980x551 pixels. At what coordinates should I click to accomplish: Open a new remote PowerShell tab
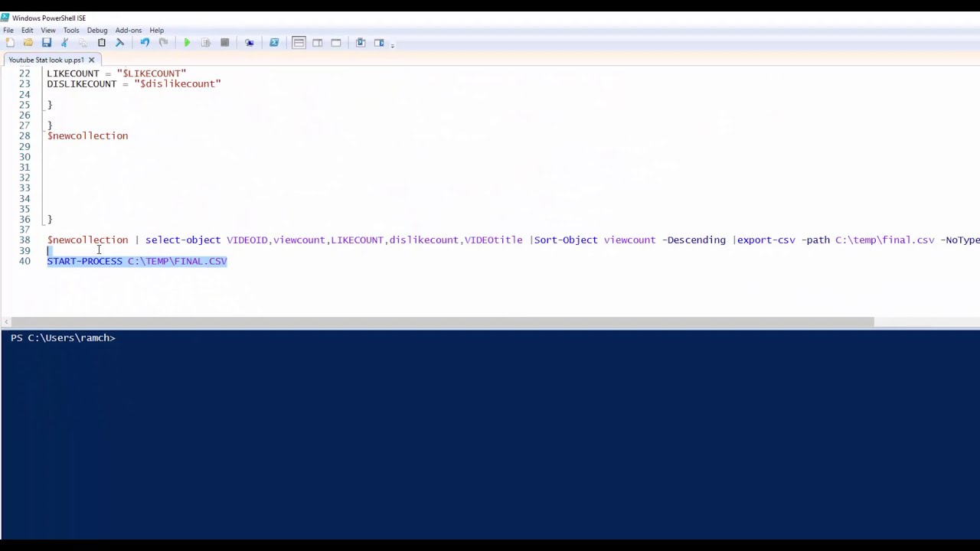(249, 43)
